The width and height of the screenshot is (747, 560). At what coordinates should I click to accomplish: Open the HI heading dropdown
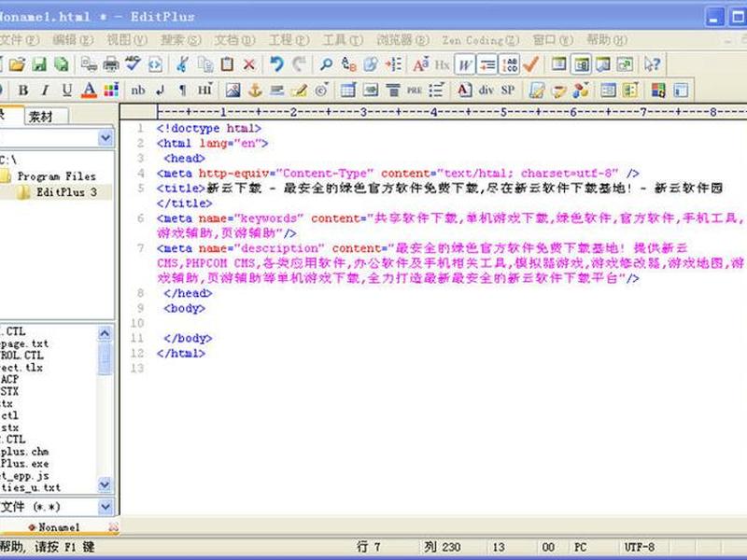tap(205, 90)
